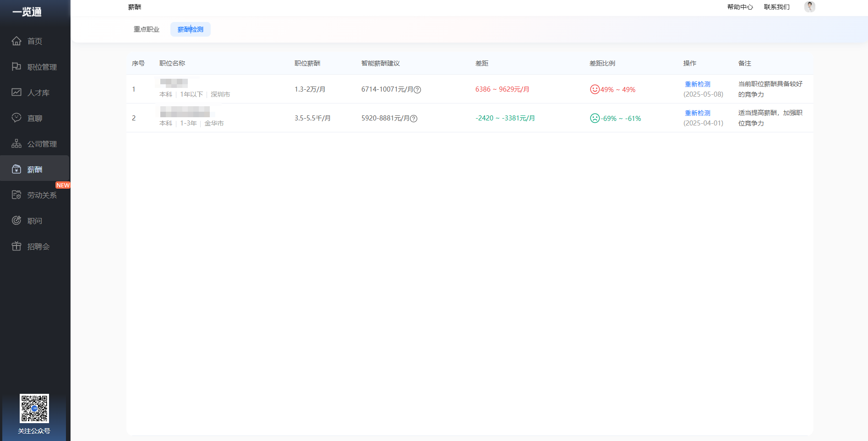Click remark 当前职位薪酬具备较好的竞争力
The width and height of the screenshot is (868, 441).
pyautogui.click(x=770, y=89)
